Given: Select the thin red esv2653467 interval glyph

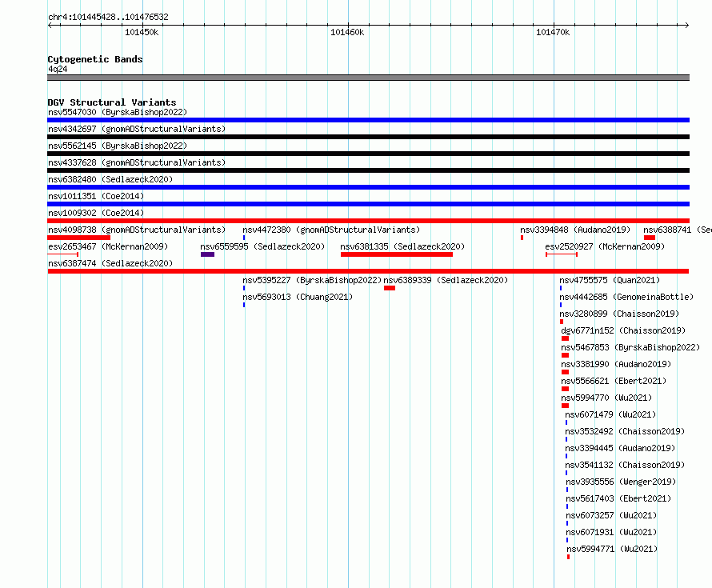Looking at the screenshot, I should pyautogui.click(x=63, y=254).
